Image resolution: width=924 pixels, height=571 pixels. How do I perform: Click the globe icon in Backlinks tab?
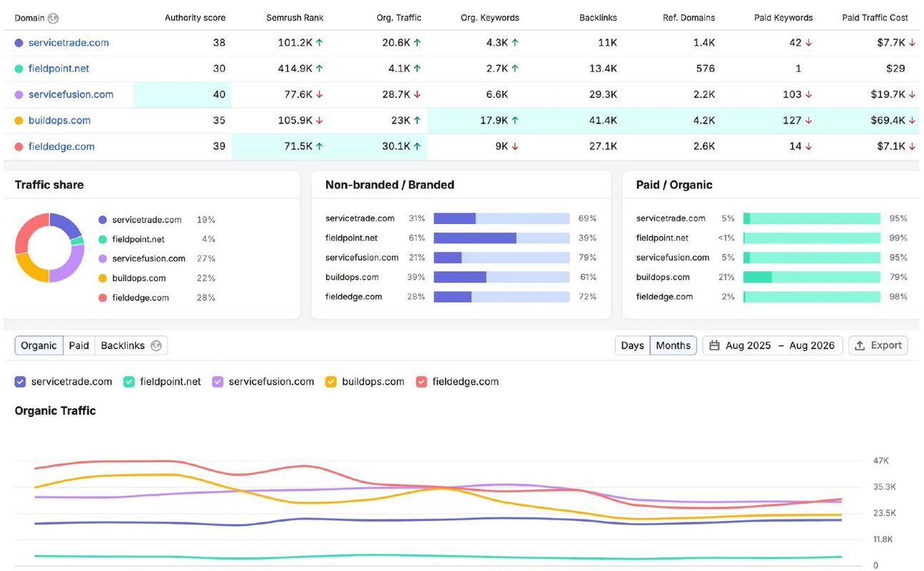(x=156, y=345)
